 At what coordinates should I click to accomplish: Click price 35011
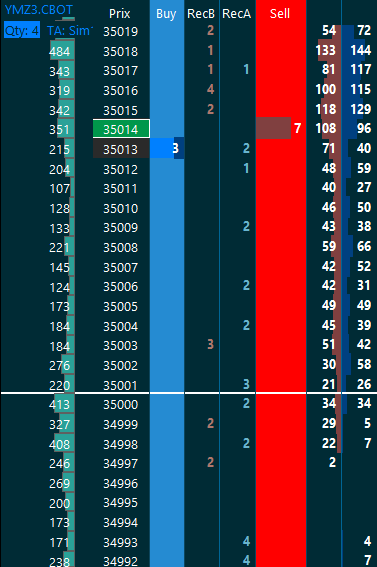pyautogui.click(x=120, y=188)
